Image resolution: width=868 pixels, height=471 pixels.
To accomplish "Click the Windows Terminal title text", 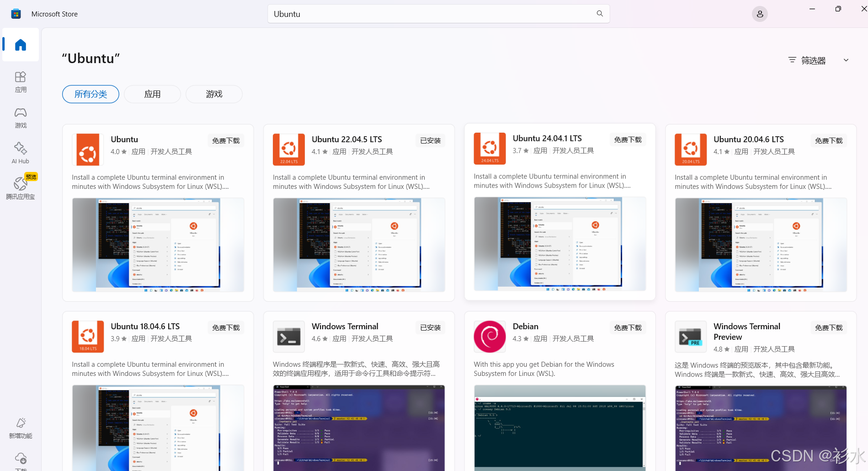I will 345,326.
